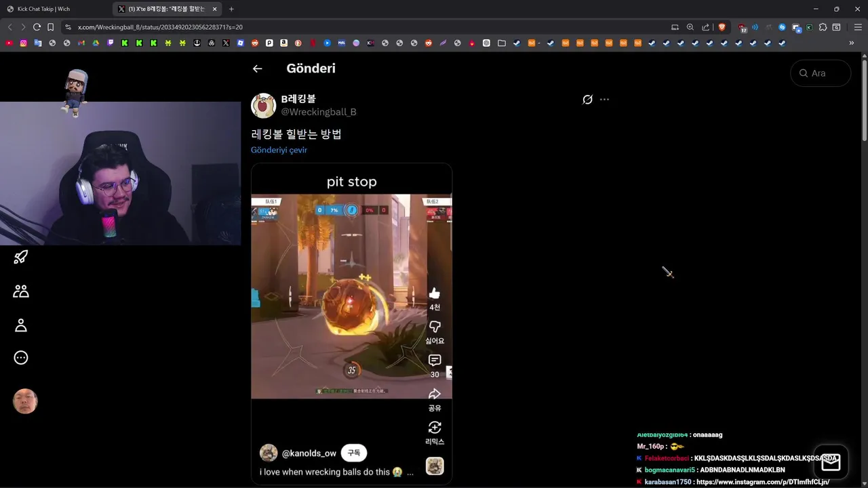Open the comments icon showing 30
868x488 pixels.
tap(435, 360)
